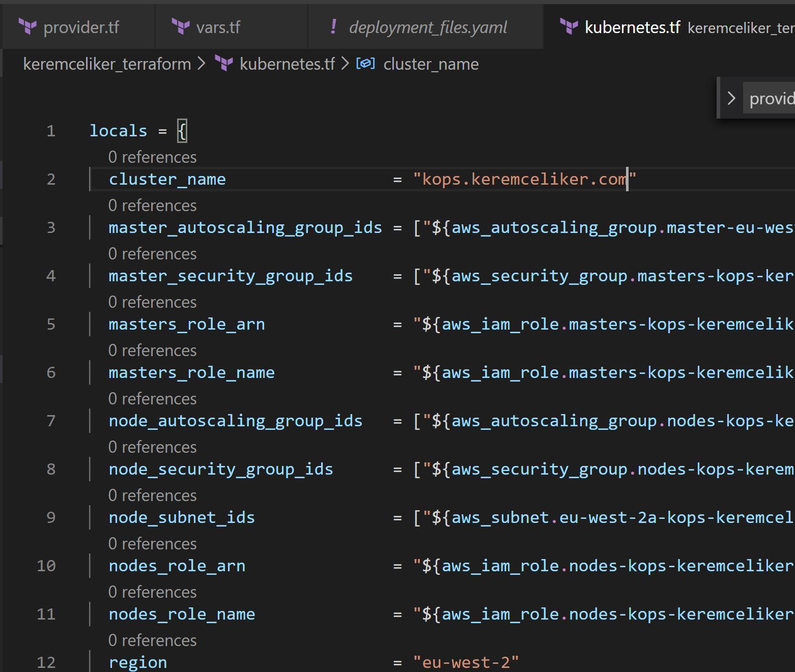The height and width of the screenshot is (672, 795).
Task: Click the Terraform icon on vars.tf tab
Action: [181, 26]
